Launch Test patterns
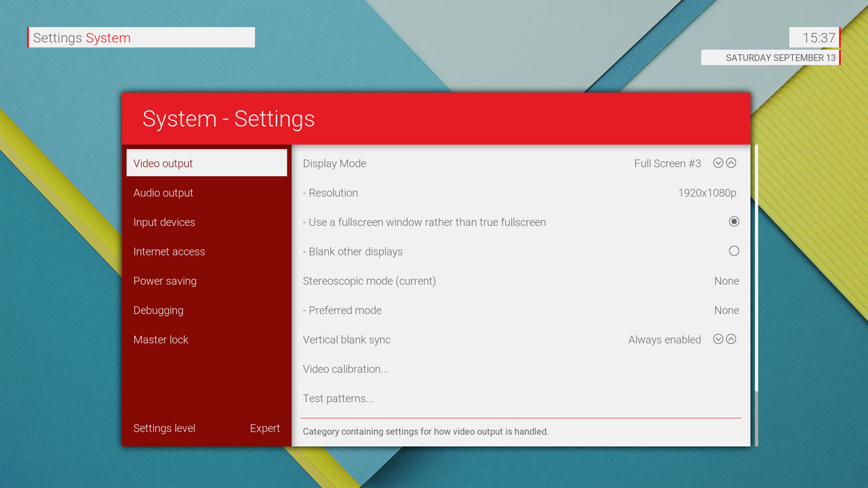Viewport: 868px width, 488px height. coord(338,399)
